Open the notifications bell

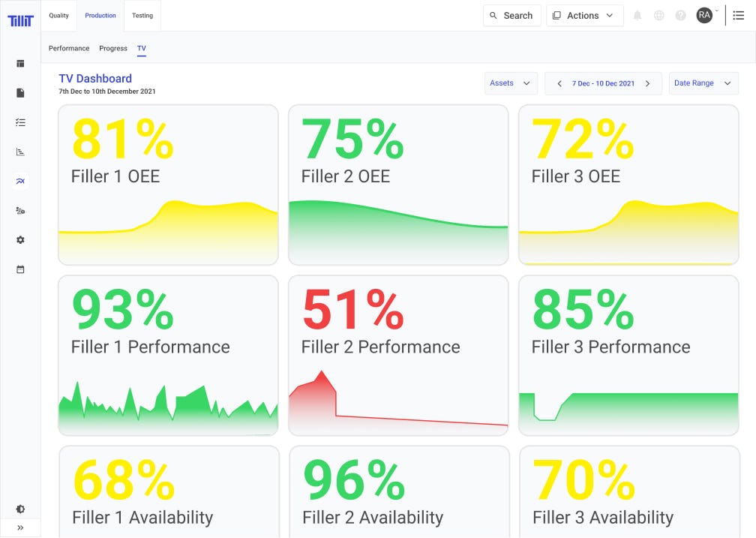(x=637, y=16)
